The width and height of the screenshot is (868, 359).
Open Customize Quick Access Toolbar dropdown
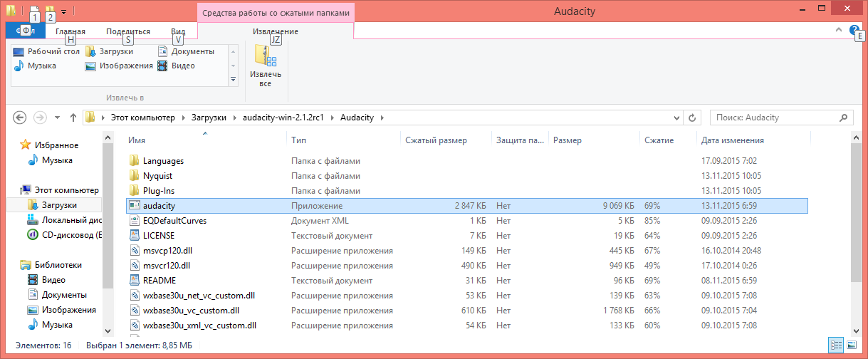point(63,12)
